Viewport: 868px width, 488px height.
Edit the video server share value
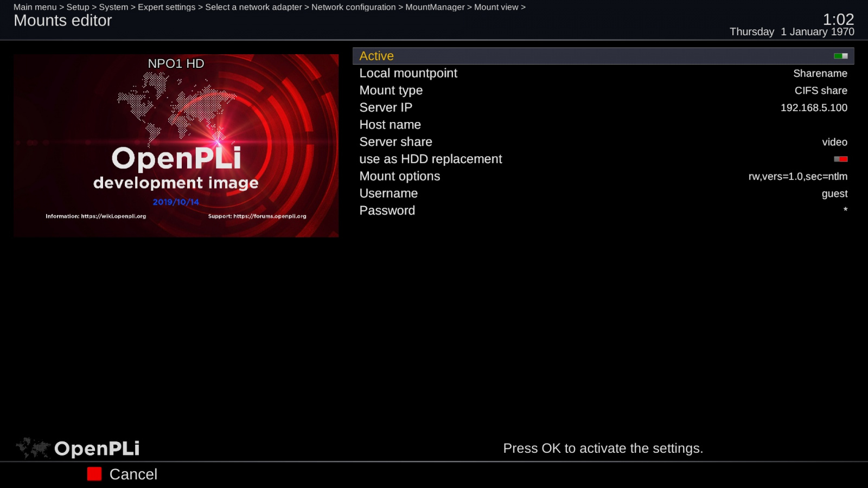pyautogui.click(x=834, y=142)
